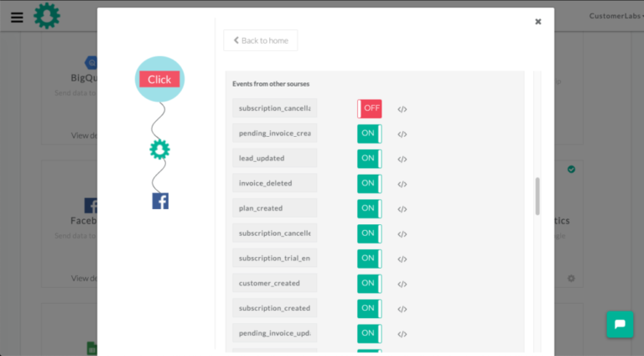
Task: Toggle pending_invoice_crea event switch
Action: [x=369, y=133]
